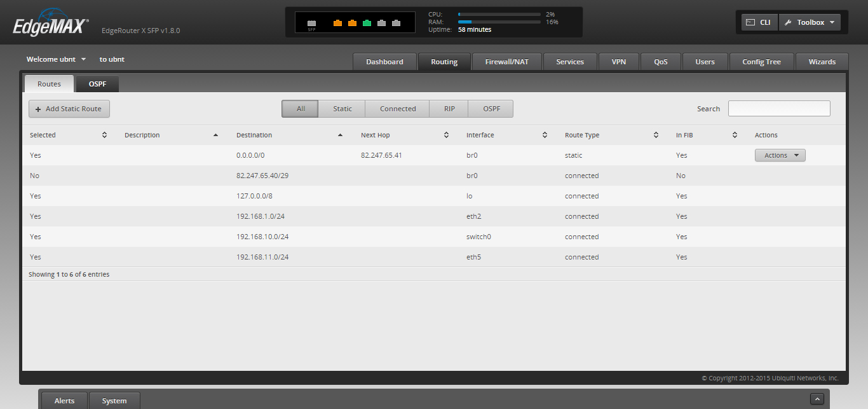Open the OSPF sub-tab
Screen dimensions: 868x409
pyautogui.click(x=97, y=84)
